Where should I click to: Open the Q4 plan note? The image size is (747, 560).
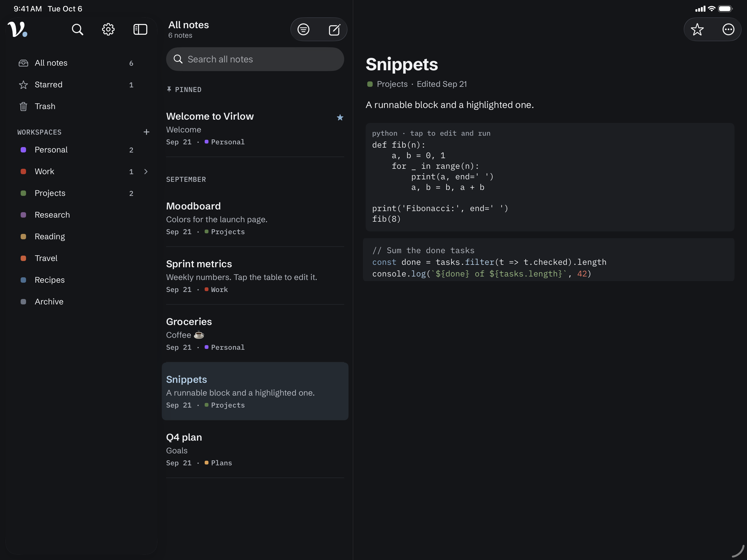pyautogui.click(x=255, y=449)
